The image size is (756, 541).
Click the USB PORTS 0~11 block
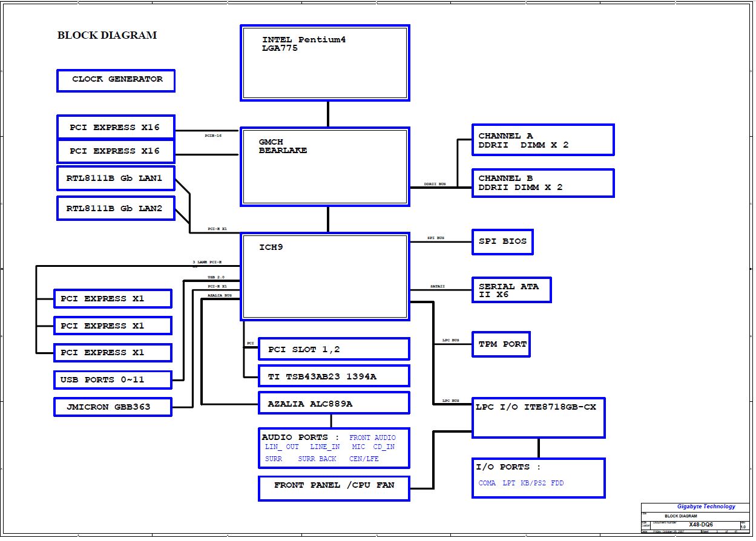coord(113,380)
